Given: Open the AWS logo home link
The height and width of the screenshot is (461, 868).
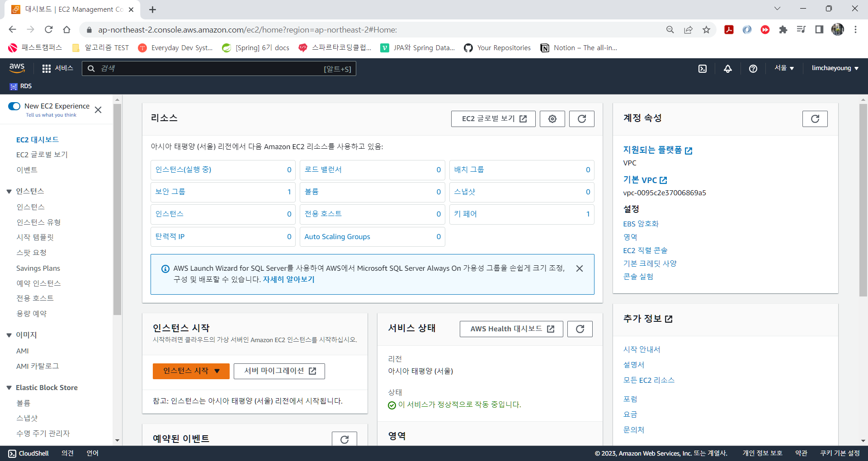Looking at the screenshot, I should pos(17,68).
